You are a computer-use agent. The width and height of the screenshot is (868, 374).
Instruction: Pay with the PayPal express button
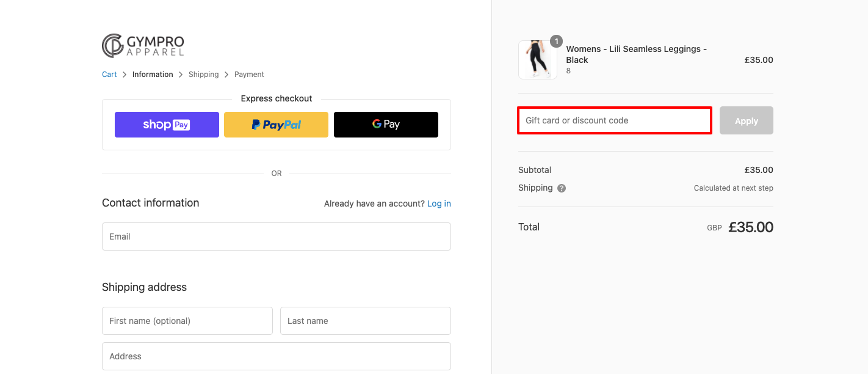coord(276,124)
